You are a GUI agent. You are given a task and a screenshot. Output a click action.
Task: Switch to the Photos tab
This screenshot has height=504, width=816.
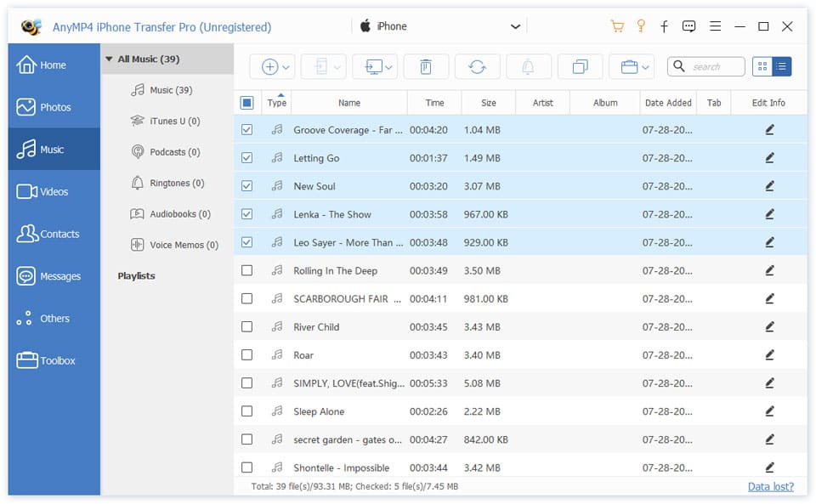point(47,106)
